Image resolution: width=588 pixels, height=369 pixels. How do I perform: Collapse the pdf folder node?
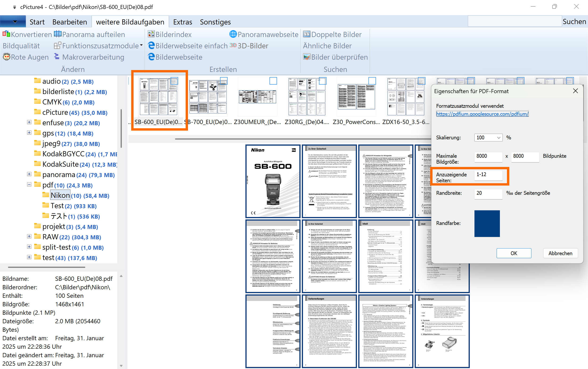(x=29, y=184)
